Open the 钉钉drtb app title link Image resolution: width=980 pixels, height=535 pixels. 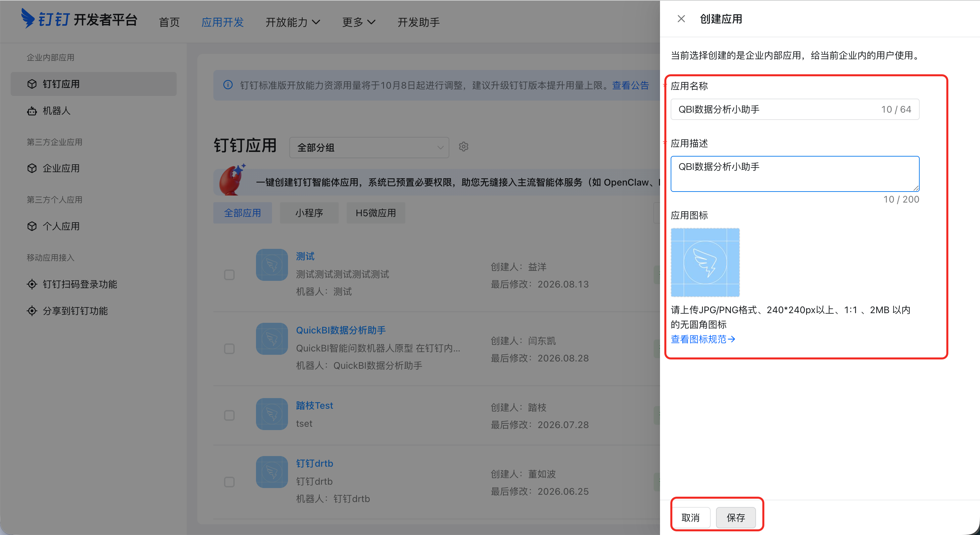coord(315,463)
